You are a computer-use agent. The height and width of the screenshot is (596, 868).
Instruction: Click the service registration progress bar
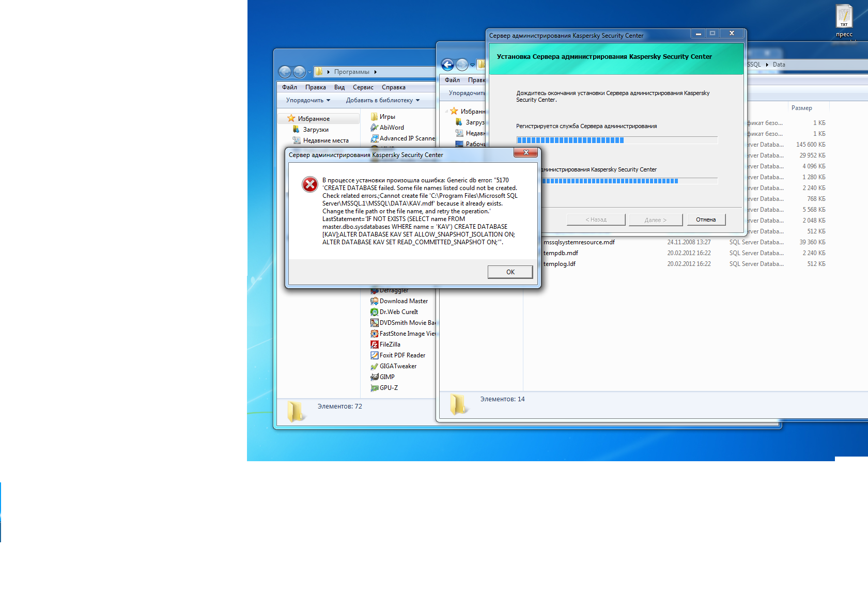[617, 140]
